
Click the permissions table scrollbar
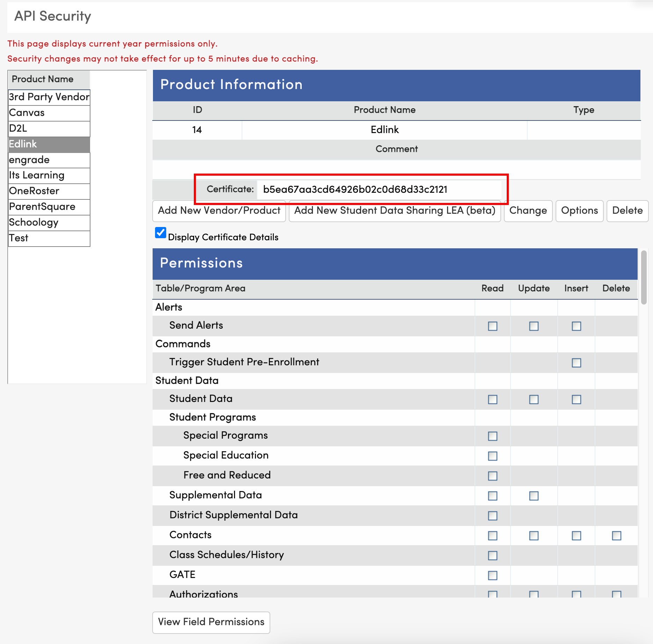[644, 278]
